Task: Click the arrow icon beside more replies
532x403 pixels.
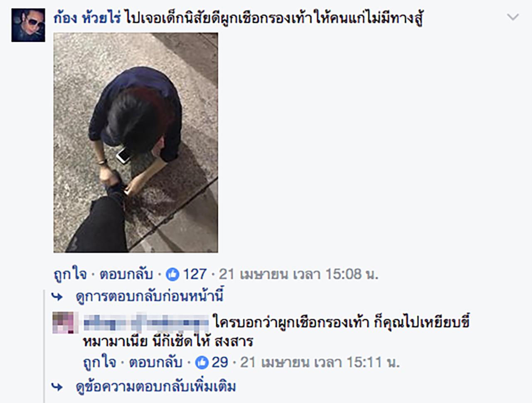Action: (x=57, y=387)
